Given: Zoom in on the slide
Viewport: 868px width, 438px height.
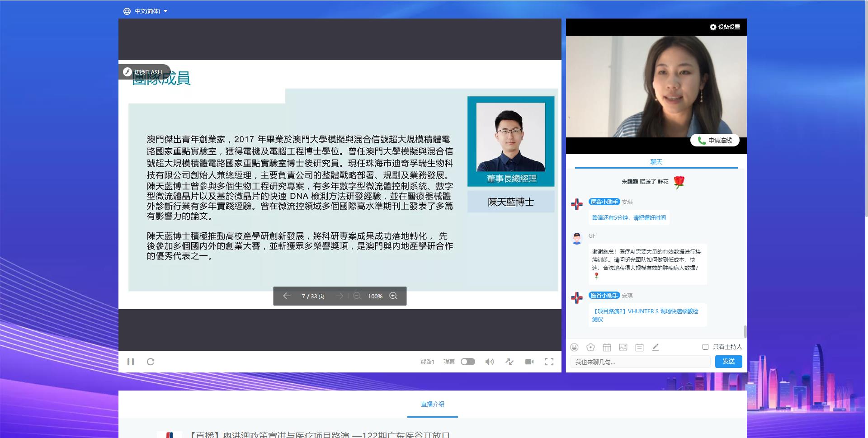Looking at the screenshot, I should click(x=393, y=296).
